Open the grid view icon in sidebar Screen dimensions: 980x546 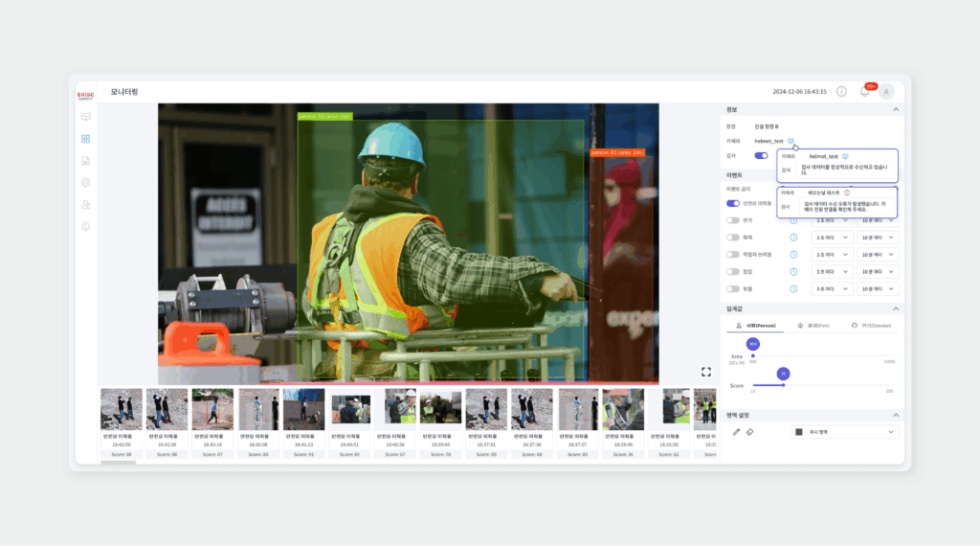[x=85, y=139]
